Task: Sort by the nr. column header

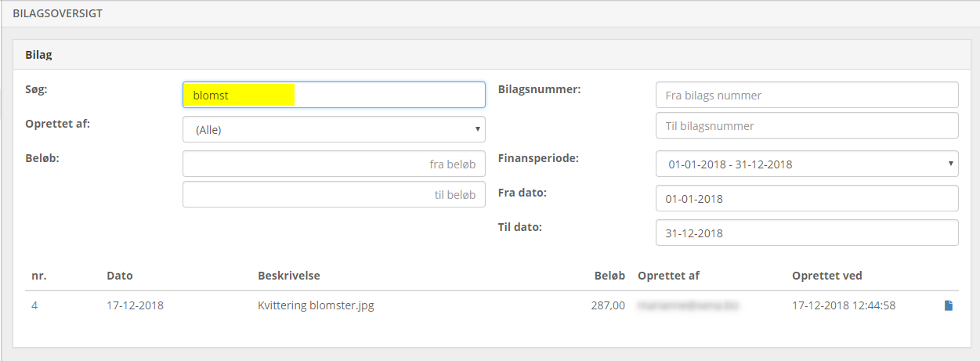Action: (x=38, y=276)
